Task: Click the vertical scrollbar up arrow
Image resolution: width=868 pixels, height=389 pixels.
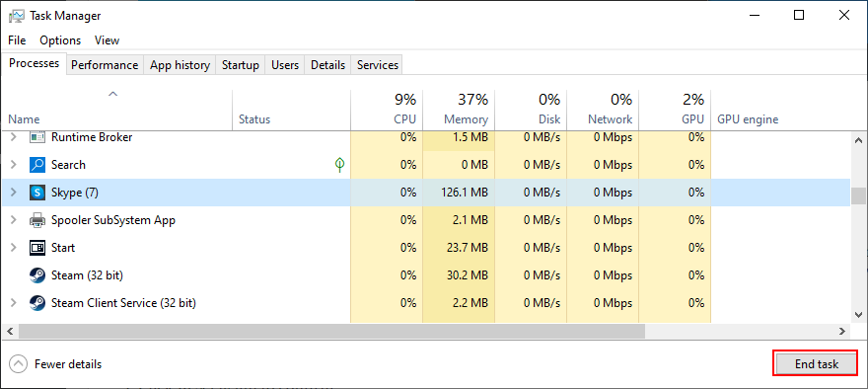Action: [858, 141]
